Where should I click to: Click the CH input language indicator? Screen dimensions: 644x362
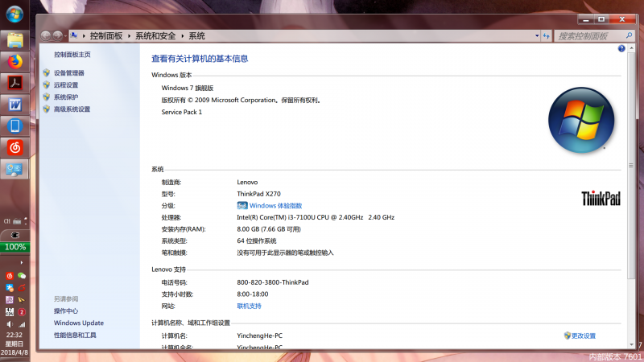point(7,221)
